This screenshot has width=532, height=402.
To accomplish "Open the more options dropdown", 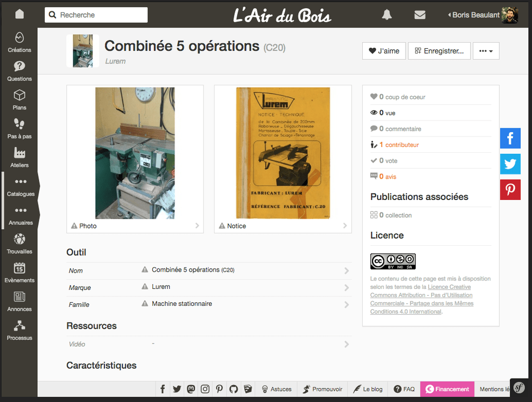I will point(486,51).
